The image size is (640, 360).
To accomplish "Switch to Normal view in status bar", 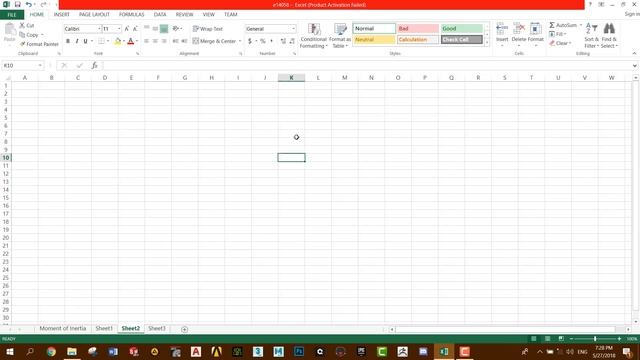I will tap(533, 339).
